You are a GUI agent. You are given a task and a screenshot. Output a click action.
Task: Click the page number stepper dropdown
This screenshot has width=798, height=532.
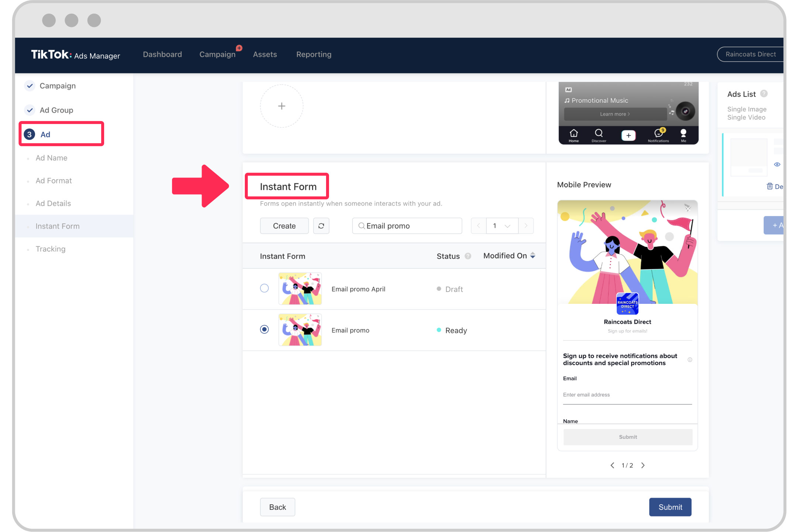pos(502,226)
